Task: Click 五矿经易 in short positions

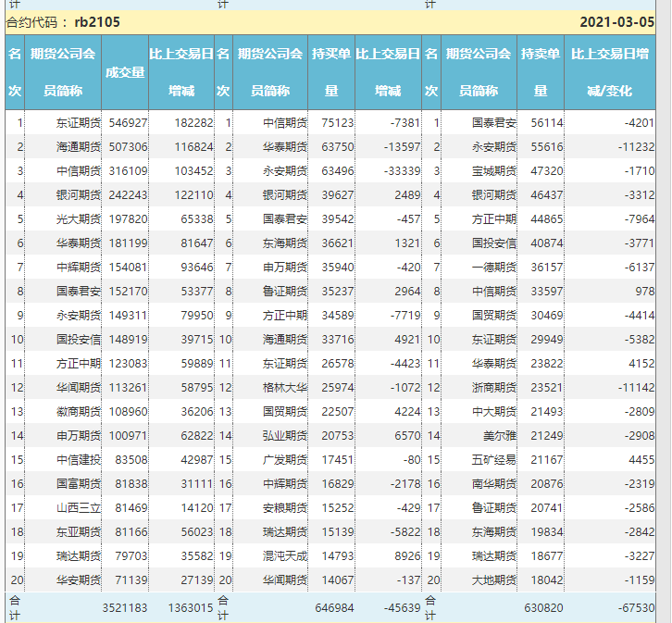Action: [494, 460]
